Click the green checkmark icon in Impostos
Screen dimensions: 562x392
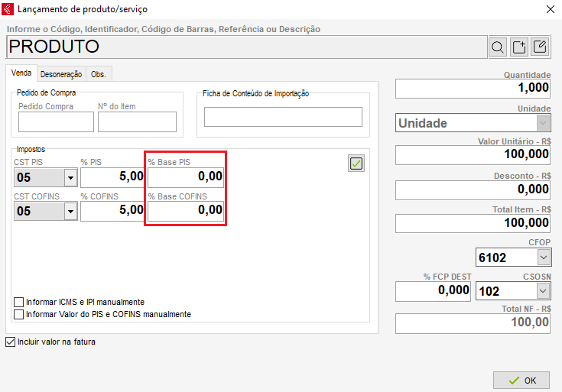click(356, 163)
